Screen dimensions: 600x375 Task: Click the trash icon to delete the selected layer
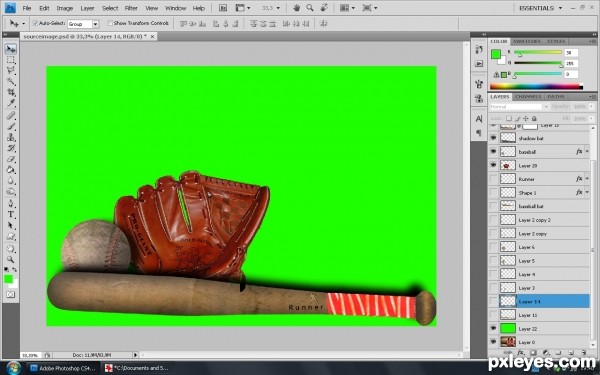tap(583, 352)
